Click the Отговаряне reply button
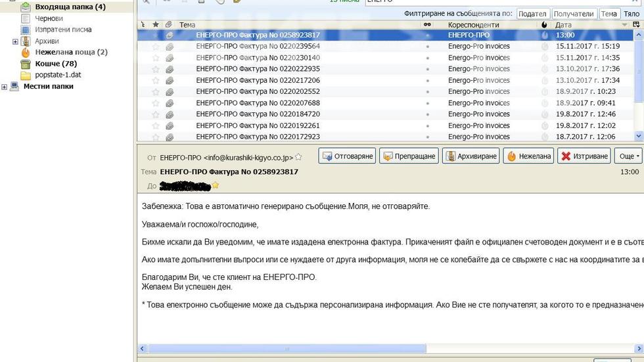 pyautogui.click(x=347, y=156)
